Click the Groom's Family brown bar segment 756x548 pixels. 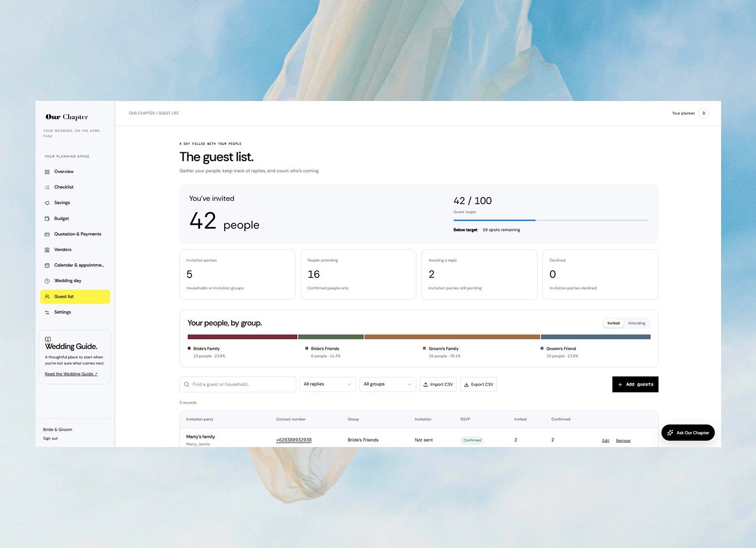(x=452, y=337)
